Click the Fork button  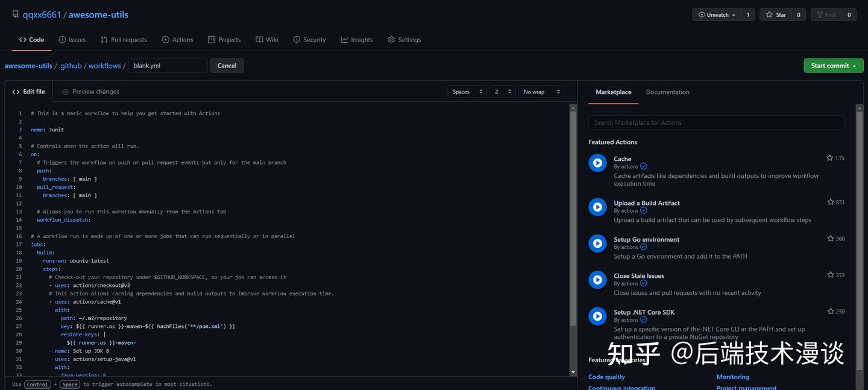[x=826, y=14]
